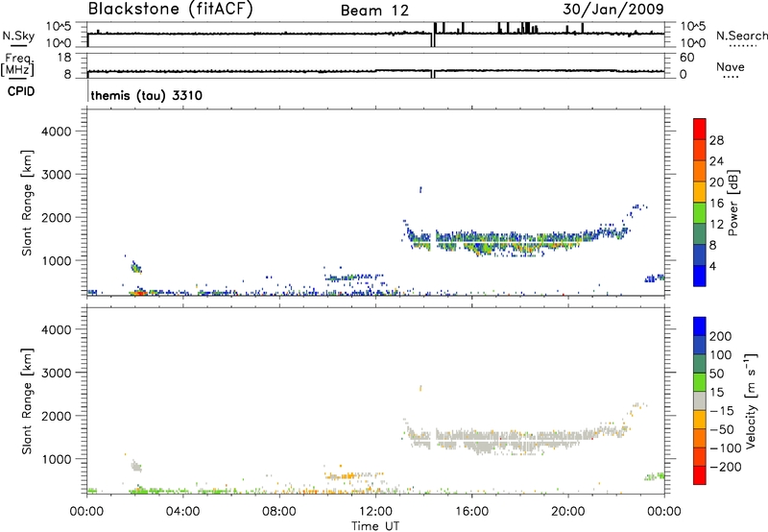Click the "200" tick on Velocity colorbar
This screenshot has width=768, height=532.
(721, 336)
